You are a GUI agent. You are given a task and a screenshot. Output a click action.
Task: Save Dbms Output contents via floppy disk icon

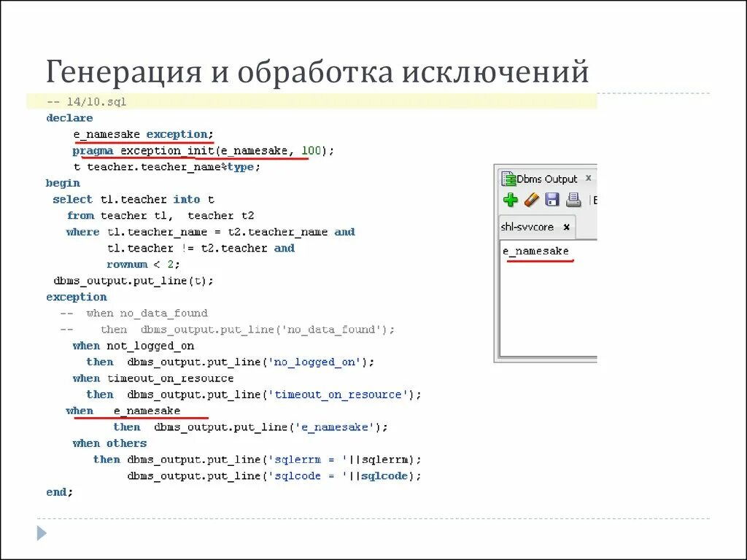point(552,198)
